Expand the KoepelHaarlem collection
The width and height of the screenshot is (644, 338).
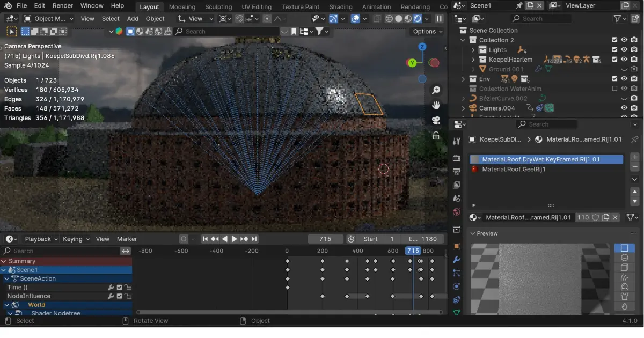coord(473,60)
